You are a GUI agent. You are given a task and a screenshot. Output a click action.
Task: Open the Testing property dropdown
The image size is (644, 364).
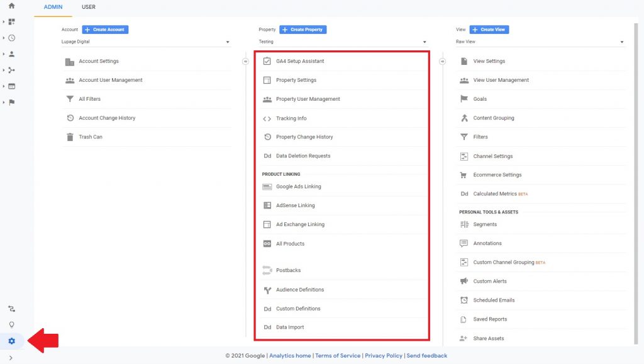click(343, 42)
